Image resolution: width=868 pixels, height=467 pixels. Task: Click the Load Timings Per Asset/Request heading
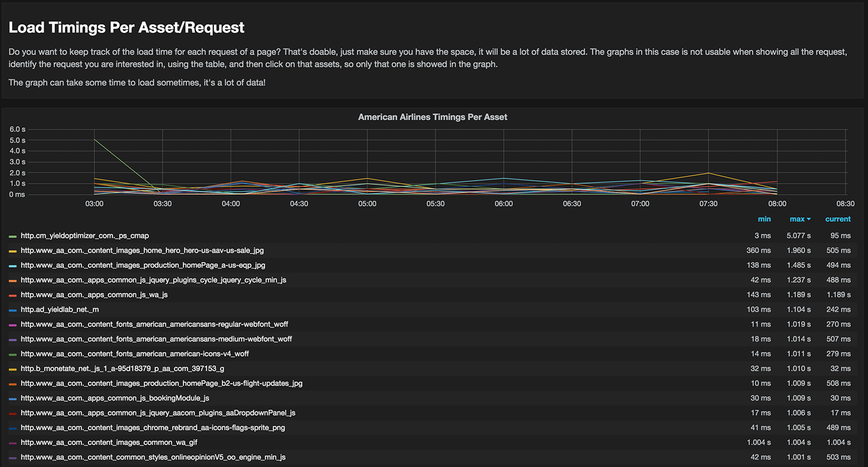coord(127,28)
